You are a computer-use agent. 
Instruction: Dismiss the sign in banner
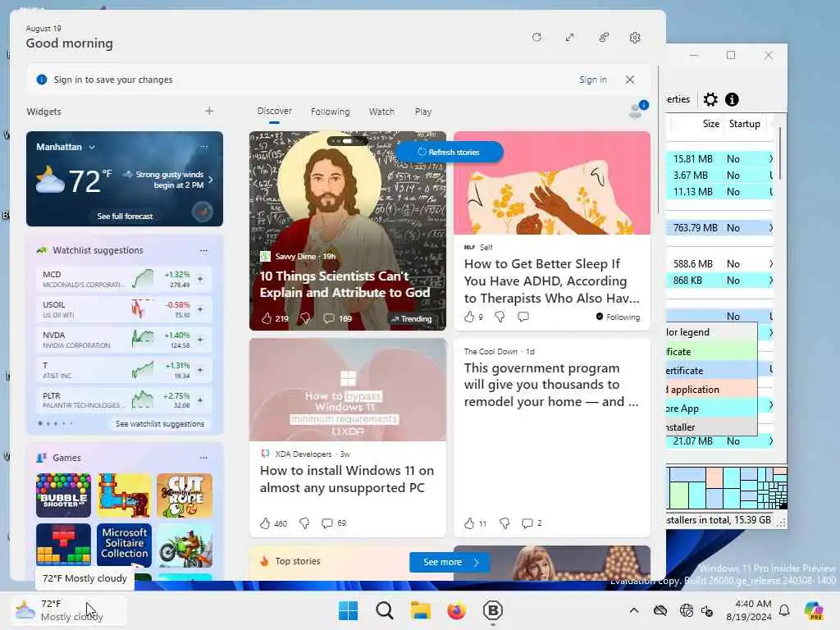click(x=630, y=80)
